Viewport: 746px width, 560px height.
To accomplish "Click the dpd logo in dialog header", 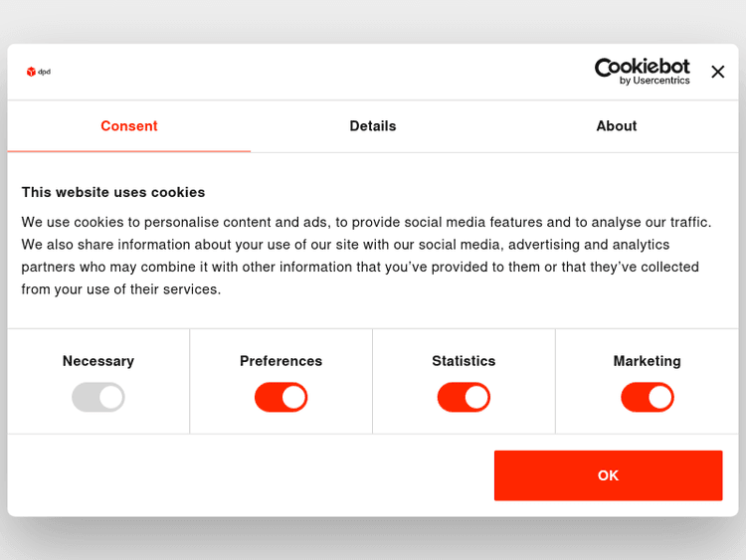I will point(38,72).
